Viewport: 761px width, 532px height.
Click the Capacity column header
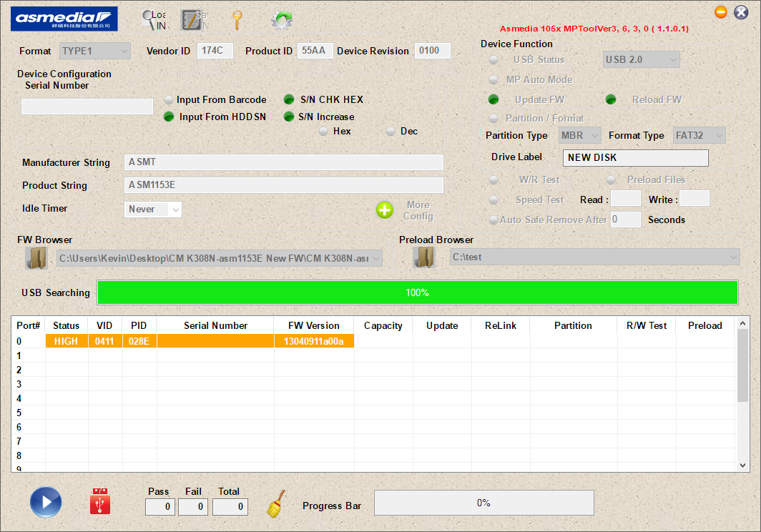coord(383,325)
